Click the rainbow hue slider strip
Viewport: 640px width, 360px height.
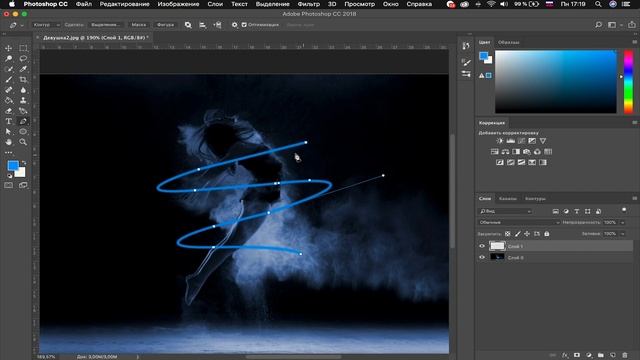[628, 82]
